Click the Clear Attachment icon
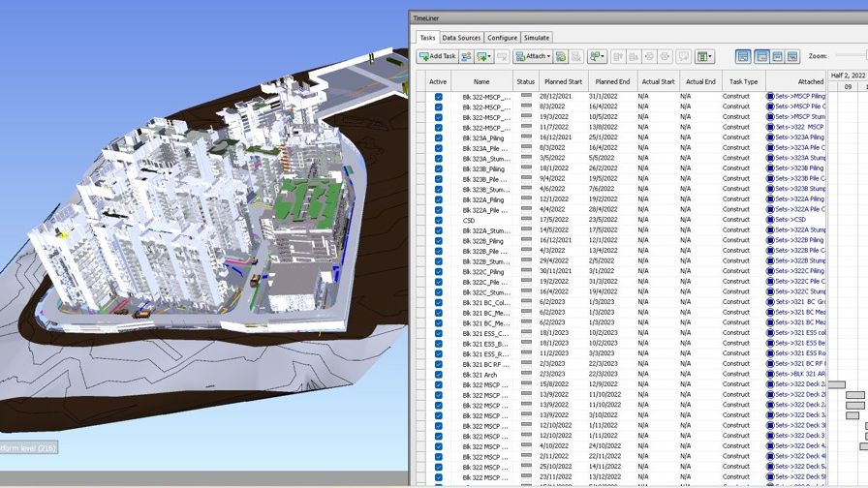The height and width of the screenshot is (488, 868). coord(576,56)
